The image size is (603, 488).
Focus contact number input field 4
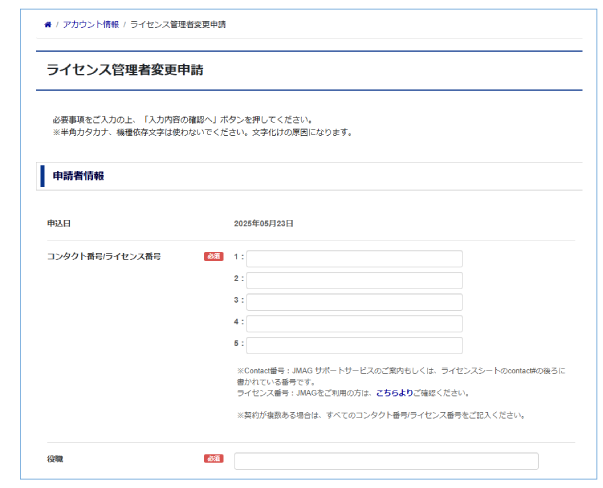pyautogui.click(x=354, y=324)
